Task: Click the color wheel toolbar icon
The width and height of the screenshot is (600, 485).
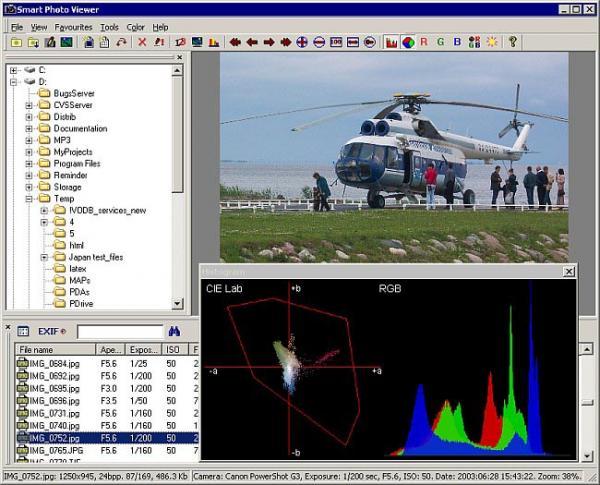Action: (x=408, y=42)
